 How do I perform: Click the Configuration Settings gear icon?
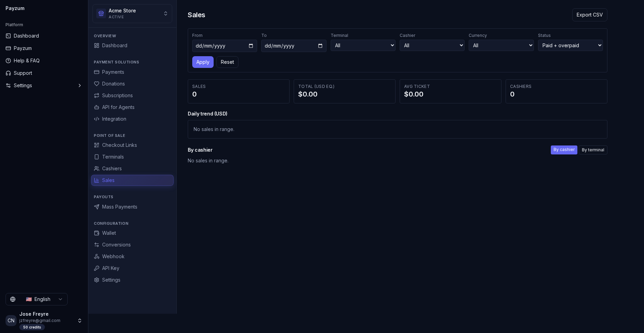(x=97, y=280)
